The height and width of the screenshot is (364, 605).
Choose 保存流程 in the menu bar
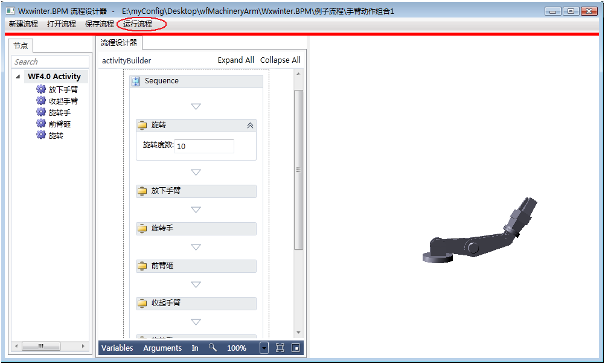click(100, 24)
